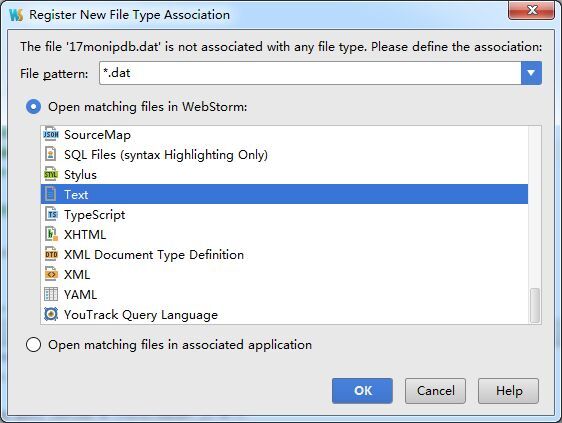This screenshot has width=562, height=423.
Task: Click the WebStorm logo in title bar
Action: click(16, 15)
